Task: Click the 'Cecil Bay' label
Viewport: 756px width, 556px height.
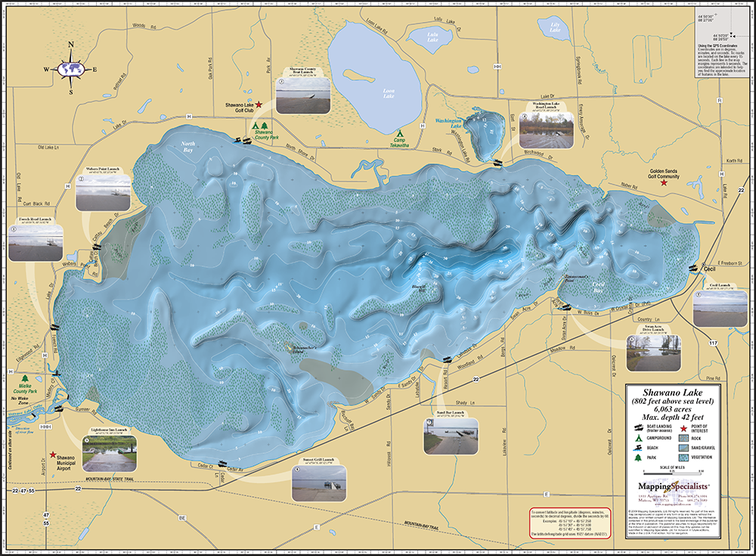Action: tap(598, 287)
